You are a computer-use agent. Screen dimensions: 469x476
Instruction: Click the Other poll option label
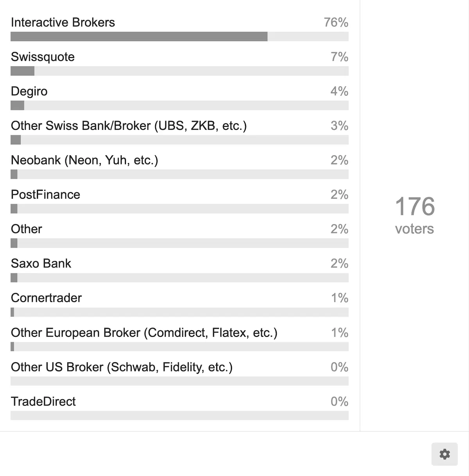tap(27, 229)
